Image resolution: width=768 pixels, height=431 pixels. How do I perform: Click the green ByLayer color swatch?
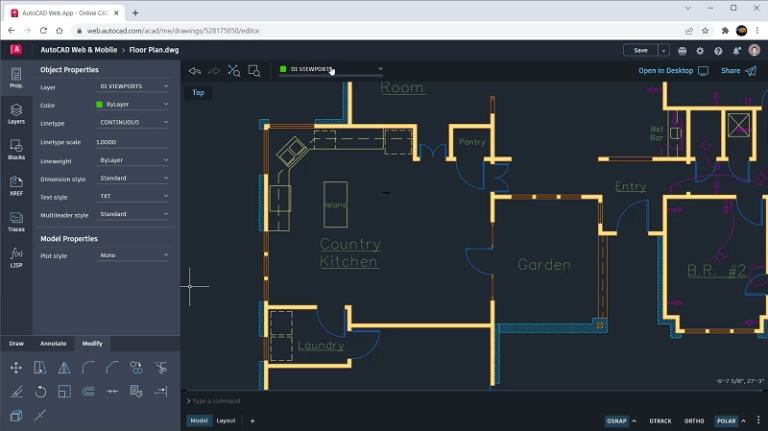(x=100, y=105)
